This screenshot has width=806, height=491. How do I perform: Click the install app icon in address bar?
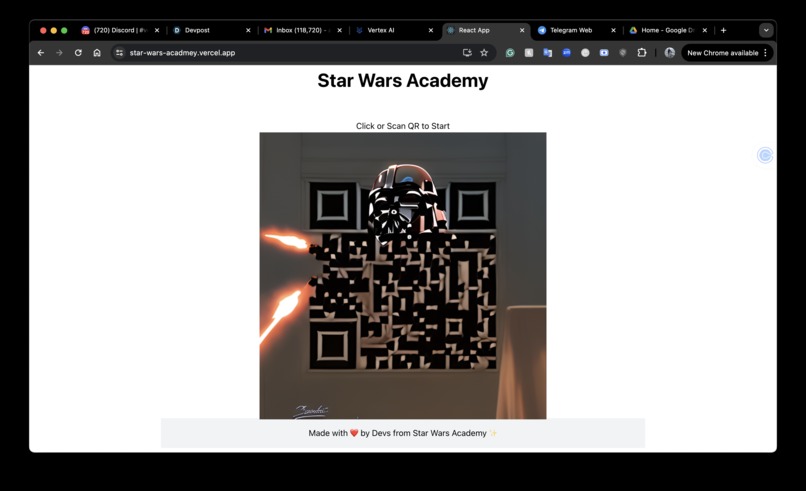[467, 52]
